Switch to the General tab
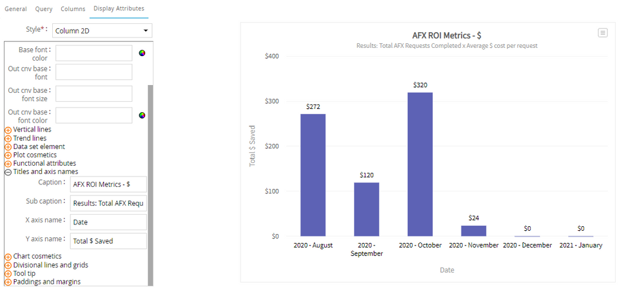644x303 pixels. [x=15, y=9]
